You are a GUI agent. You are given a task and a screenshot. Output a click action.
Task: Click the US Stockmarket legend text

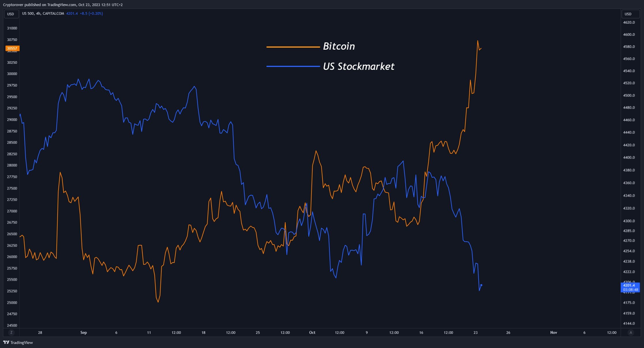pyautogui.click(x=358, y=66)
